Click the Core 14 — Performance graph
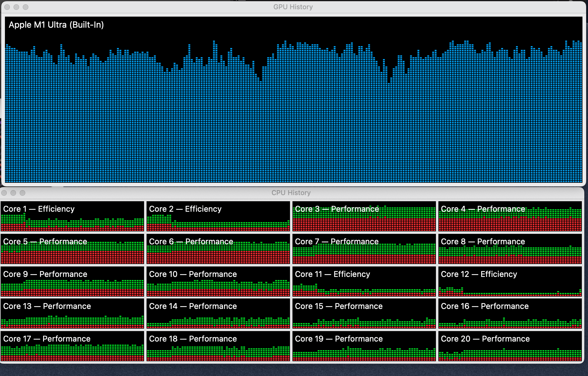The image size is (588, 376). 218,314
